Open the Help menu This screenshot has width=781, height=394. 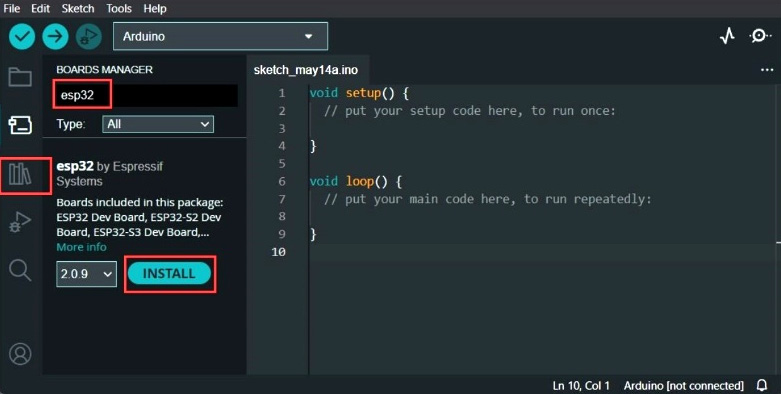[155, 8]
